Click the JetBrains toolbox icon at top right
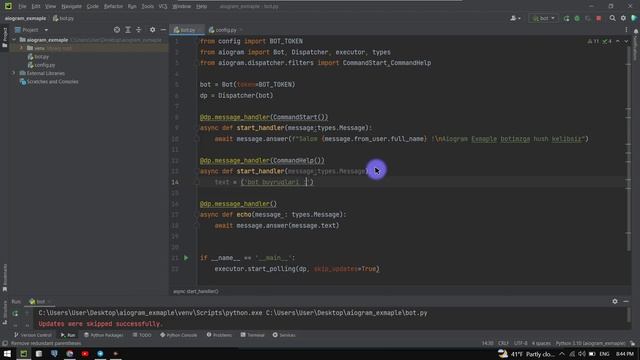The height and width of the screenshot is (360, 640). tap(634, 18)
